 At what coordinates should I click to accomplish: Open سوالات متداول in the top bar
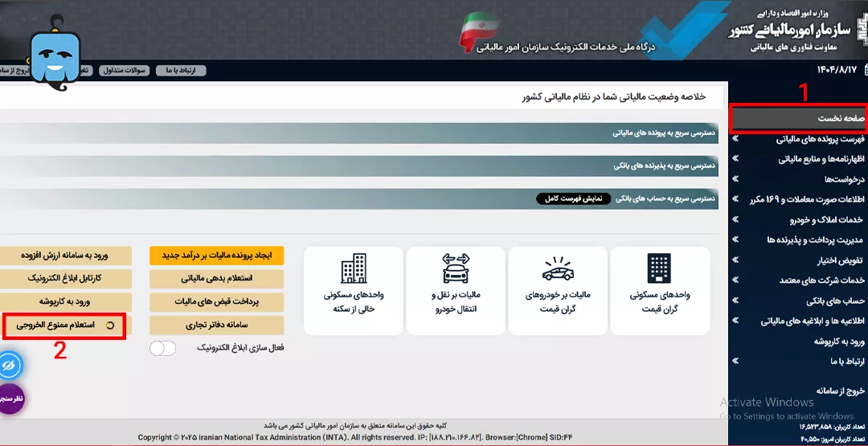coord(124,71)
